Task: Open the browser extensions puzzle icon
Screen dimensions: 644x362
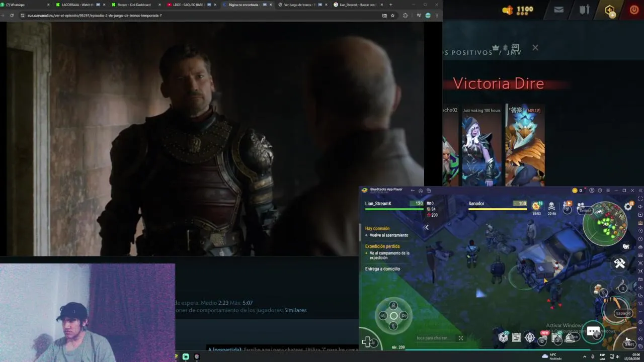Action: (405, 16)
